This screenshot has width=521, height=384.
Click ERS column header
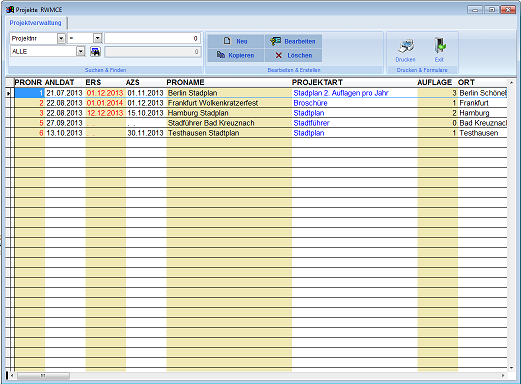93,82
